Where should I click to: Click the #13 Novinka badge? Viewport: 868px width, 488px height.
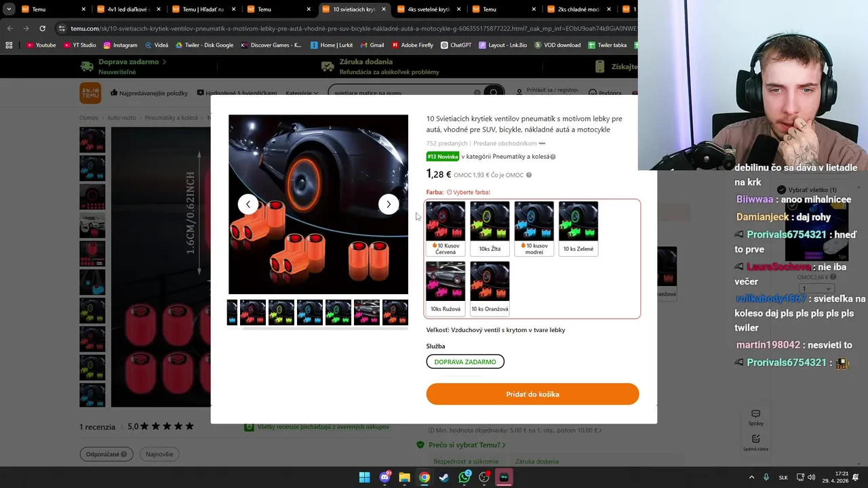click(x=443, y=157)
